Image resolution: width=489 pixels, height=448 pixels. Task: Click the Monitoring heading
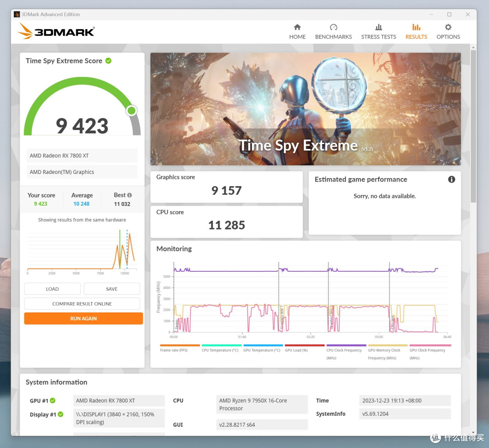[174, 249]
